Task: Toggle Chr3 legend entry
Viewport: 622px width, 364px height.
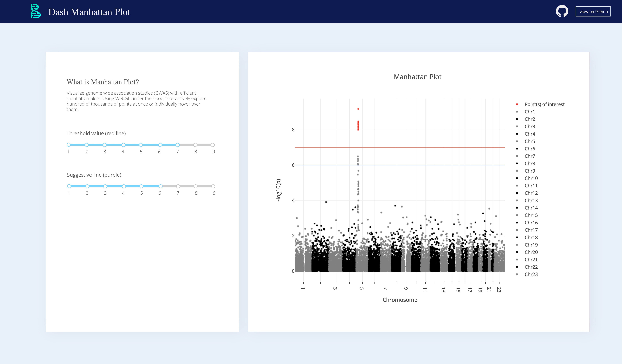Action: pos(530,126)
